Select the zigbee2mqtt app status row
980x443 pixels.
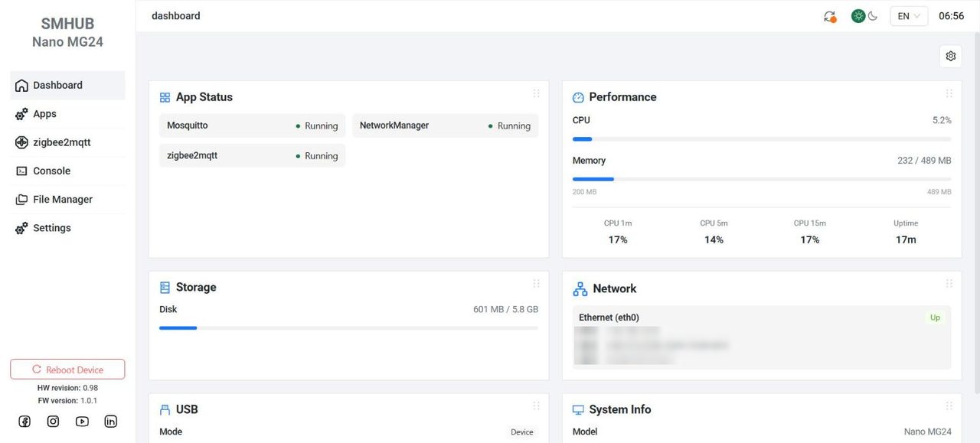click(x=253, y=155)
